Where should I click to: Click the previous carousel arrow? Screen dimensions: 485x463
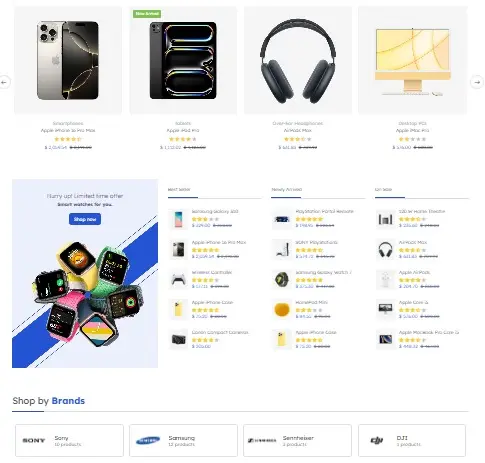tap(4, 82)
